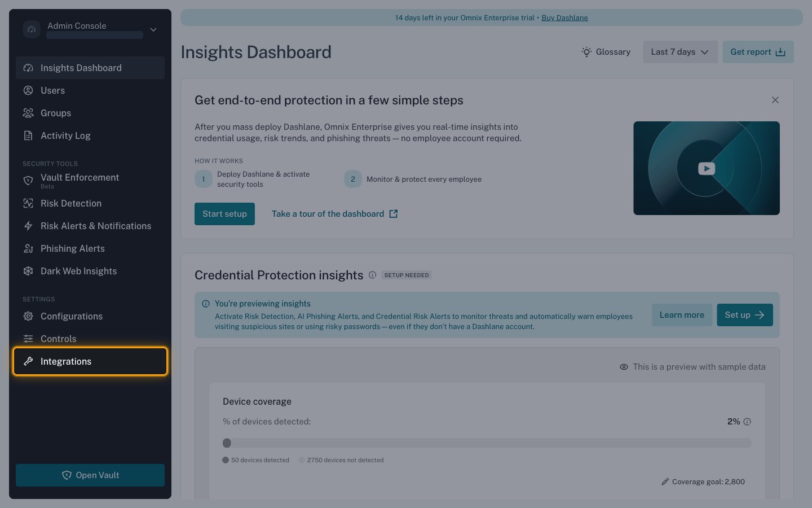This screenshot has height=508, width=812.
Task: Click the Vault Enforcement shield icon
Action: point(28,181)
